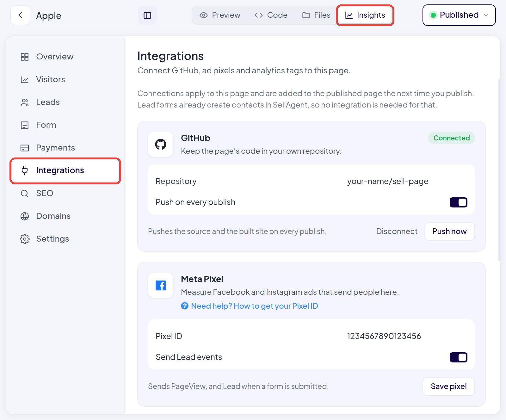Viewport: 506px width, 420px height.
Task: Click the Payments card icon
Action: click(25, 148)
